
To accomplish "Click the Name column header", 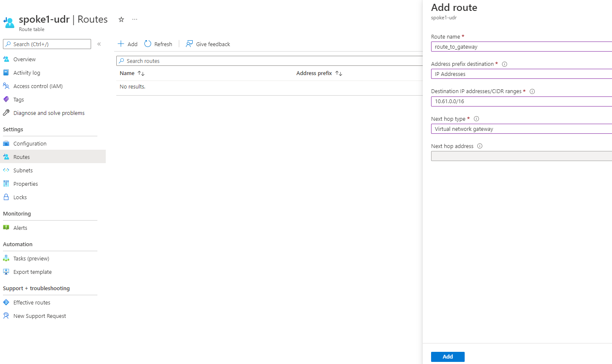I will pos(127,73).
